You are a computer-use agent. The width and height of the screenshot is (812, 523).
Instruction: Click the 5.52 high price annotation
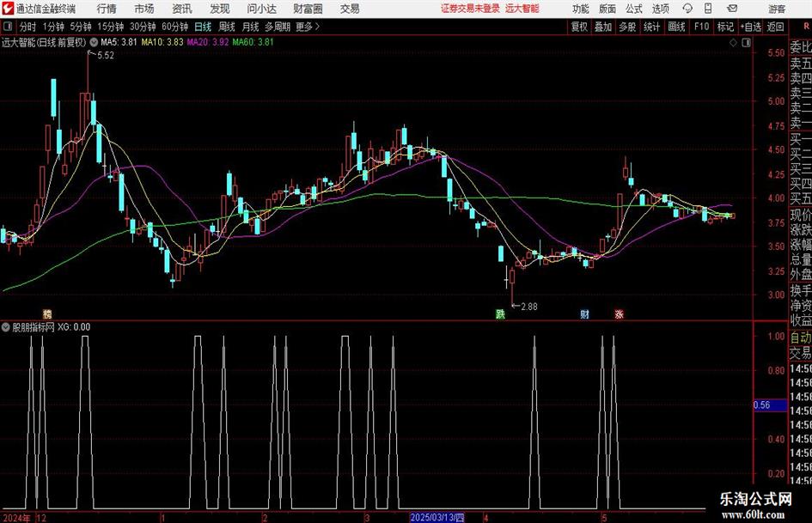106,56
